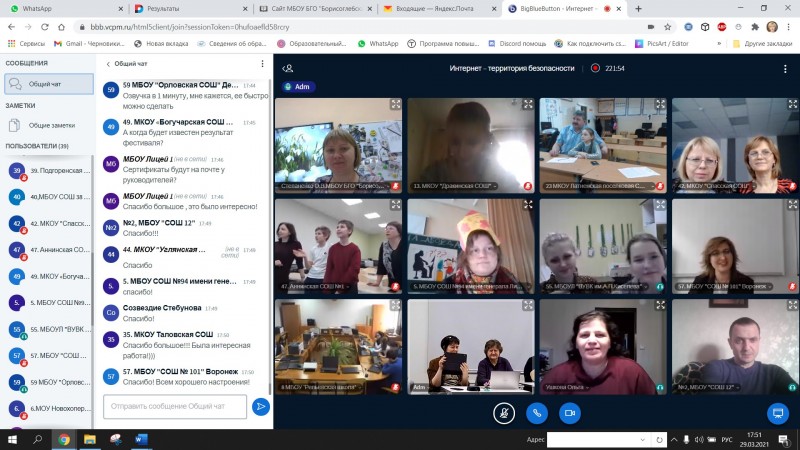Viewport: 800px width, 450px height.
Task: Open meeting options menu at top right
Action: (x=783, y=68)
